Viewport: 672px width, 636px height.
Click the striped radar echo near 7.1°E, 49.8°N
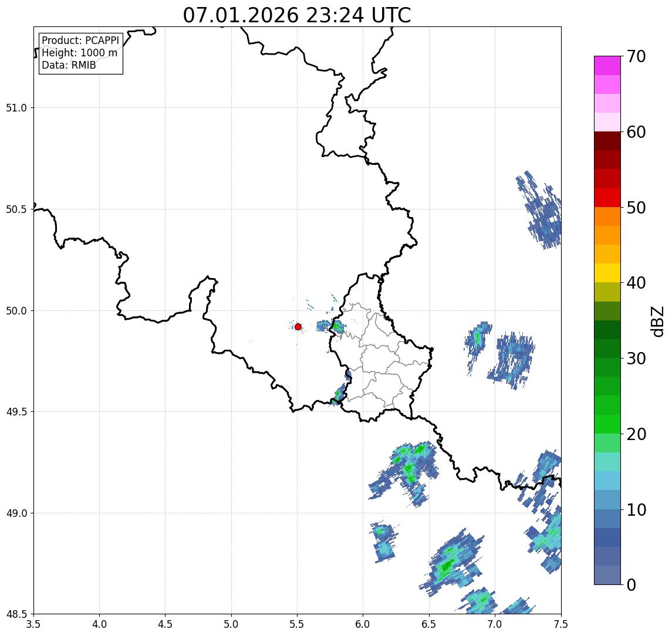(x=512, y=360)
